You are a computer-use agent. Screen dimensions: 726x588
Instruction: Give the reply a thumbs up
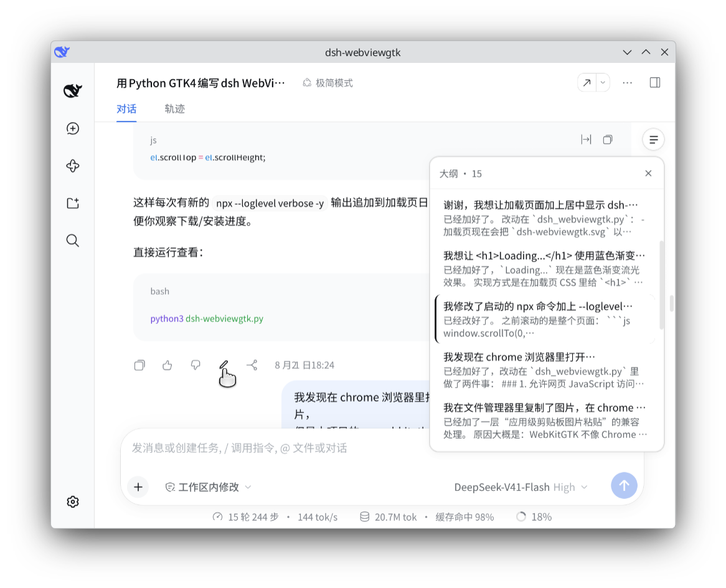pyautogui.click(x=167, y=365)
